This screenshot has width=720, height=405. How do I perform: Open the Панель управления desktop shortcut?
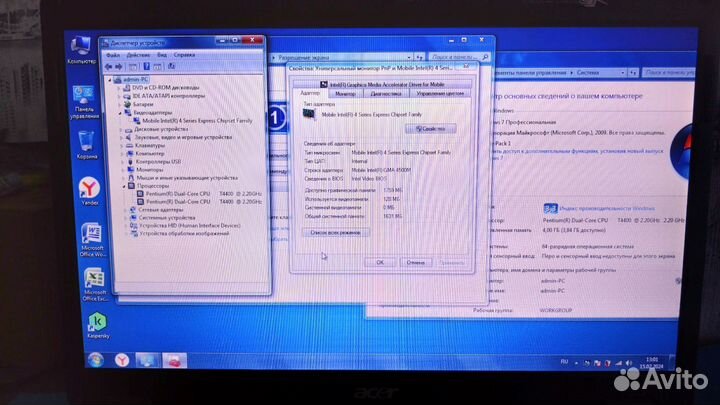pyautogui.click(x=84, y=101)
